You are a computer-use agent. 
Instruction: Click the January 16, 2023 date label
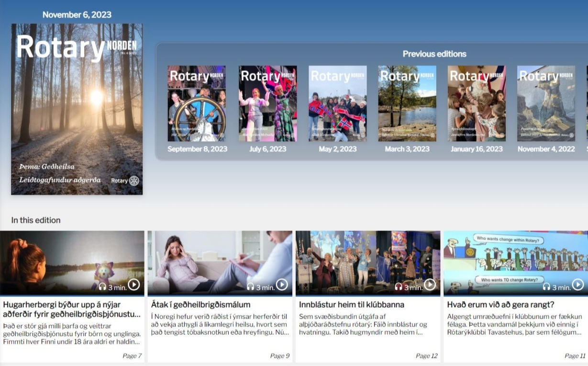(477, 149)
